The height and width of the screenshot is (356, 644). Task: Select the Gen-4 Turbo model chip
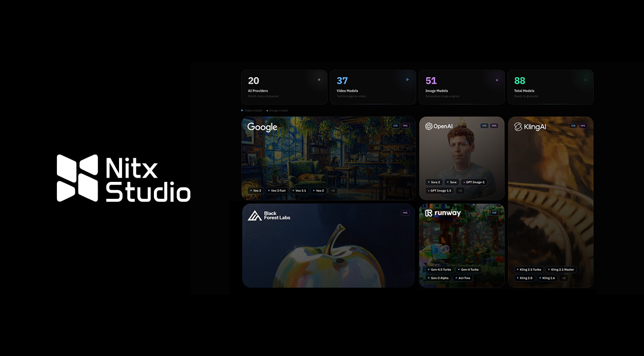(468, 269)
